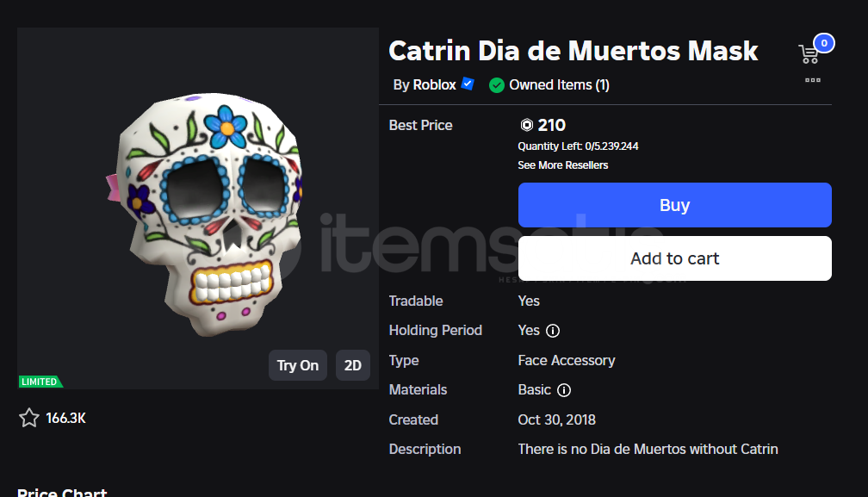
Task: Click the green Limited badge
Action: tap(40, 382)
